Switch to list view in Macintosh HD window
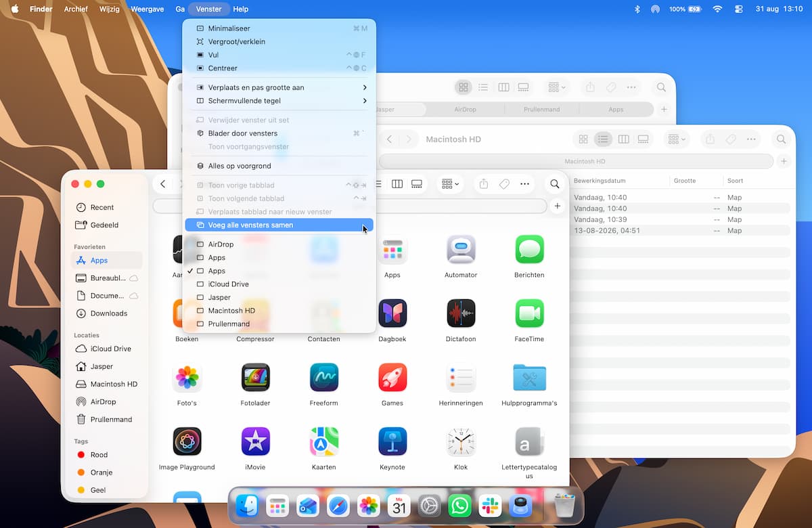Screen dimensions: 812x528 coord(603,139)
